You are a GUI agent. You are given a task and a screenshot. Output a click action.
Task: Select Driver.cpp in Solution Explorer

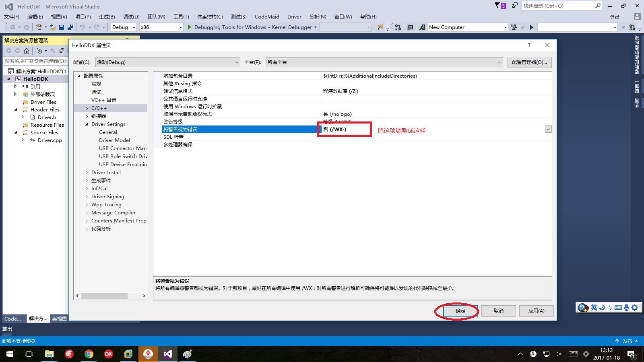coord(50,140)
